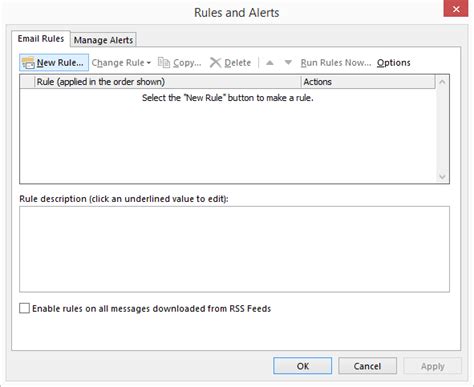Switch to the Manage Alerts tab

pyautogui.click(x=103, y=40)
